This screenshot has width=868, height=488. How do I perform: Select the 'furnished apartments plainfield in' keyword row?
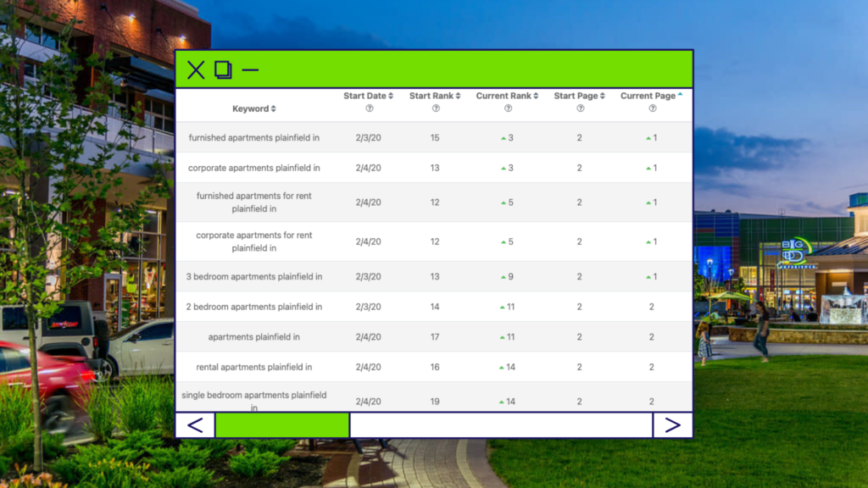(254, 137)
